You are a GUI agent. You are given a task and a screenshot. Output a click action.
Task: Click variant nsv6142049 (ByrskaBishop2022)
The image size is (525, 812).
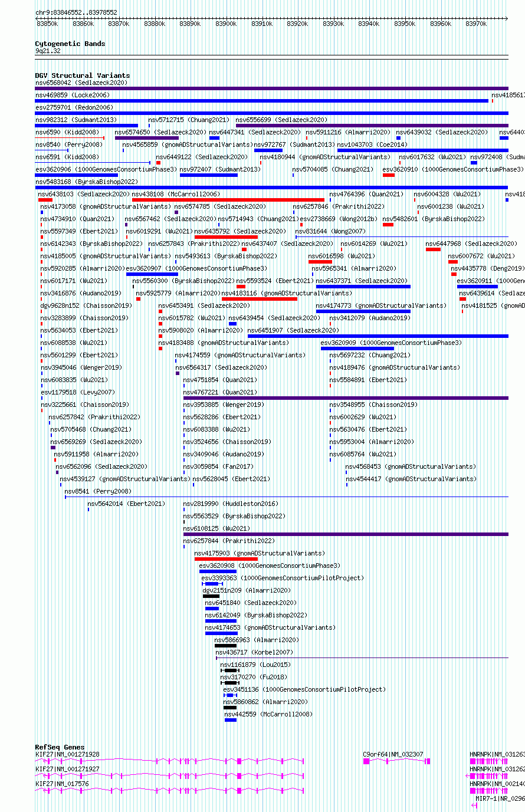[256, 615]
